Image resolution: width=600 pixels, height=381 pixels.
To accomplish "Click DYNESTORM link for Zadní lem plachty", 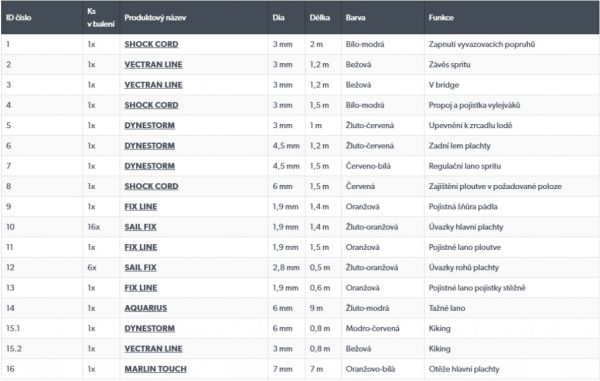I will tap(150, 146).
